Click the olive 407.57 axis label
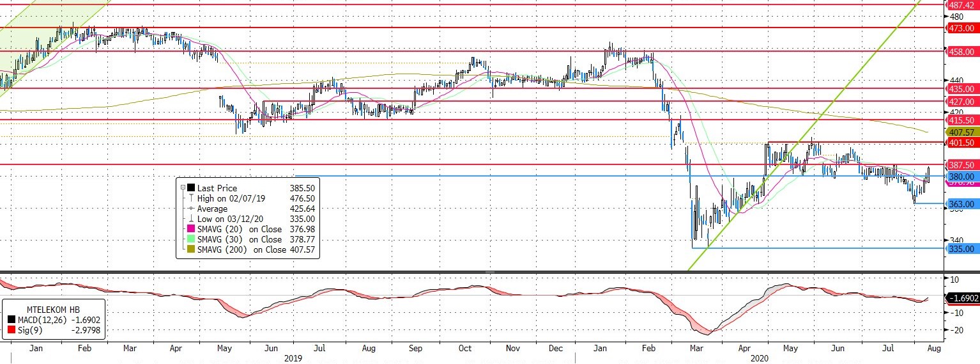 pos(962,131)
